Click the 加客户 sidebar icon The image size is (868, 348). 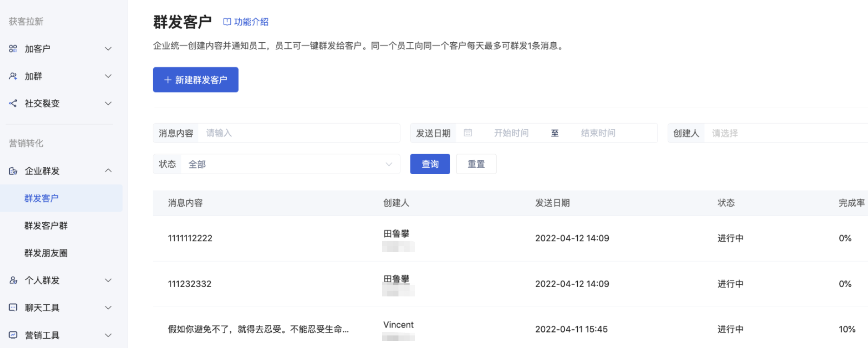pos(13,49)
